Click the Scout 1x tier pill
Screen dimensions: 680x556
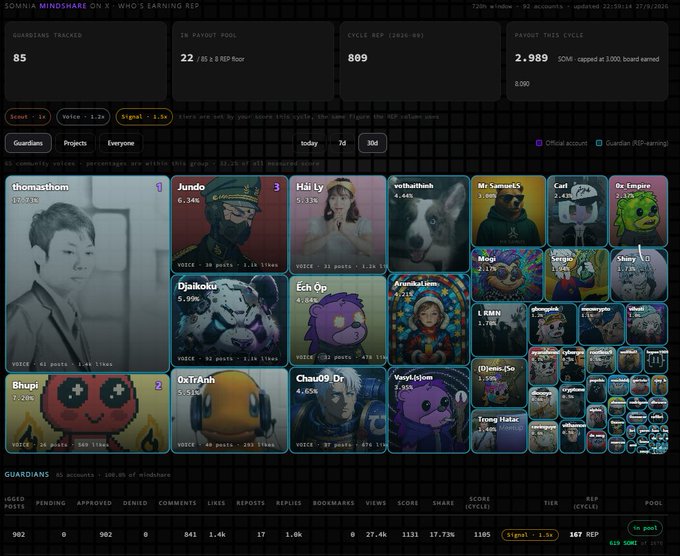click(28, 117)
